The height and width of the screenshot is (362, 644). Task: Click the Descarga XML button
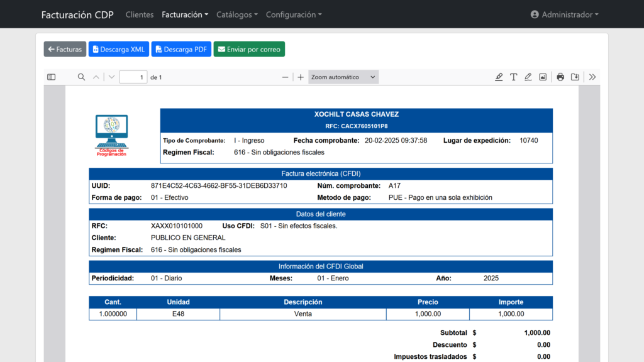[x=119, y=49]
